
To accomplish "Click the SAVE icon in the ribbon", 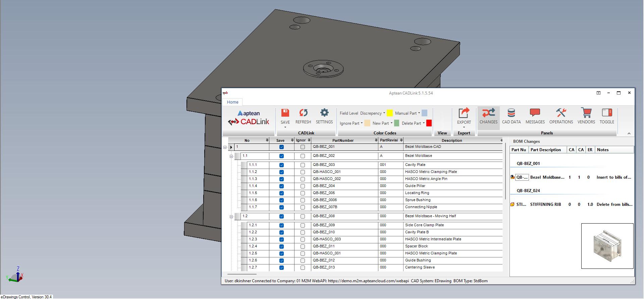I will 285,113.
